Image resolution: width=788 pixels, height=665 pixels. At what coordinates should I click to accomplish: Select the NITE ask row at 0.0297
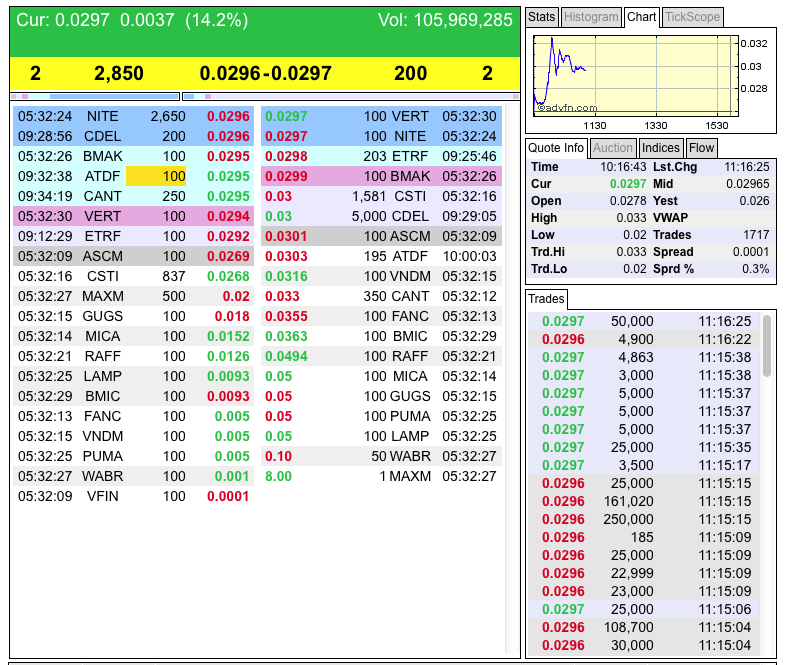pos(381,136)
